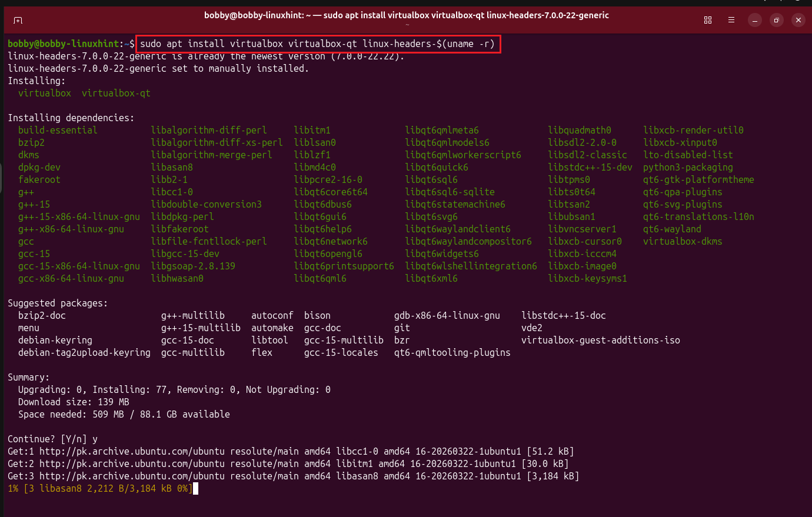
Task: Click the bzip2-doc suggested package
Action: 42,315
